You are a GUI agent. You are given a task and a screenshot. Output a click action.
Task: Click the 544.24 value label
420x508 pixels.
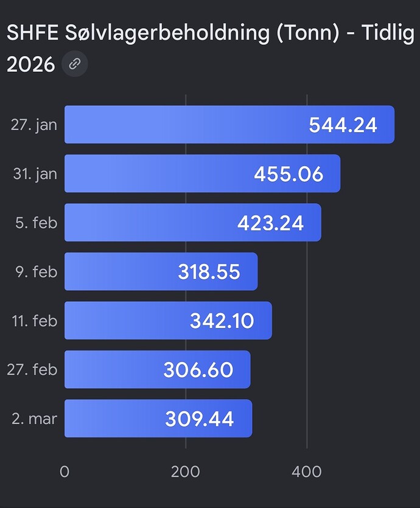pos(343,125)
